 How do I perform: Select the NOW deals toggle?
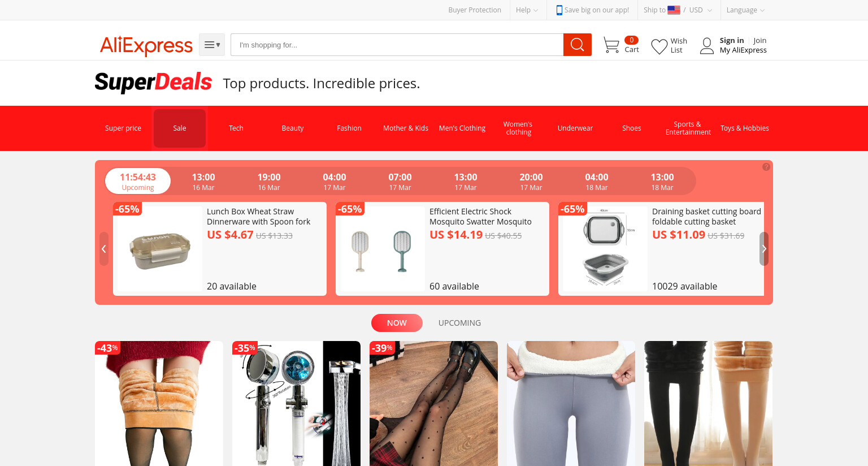397,323
